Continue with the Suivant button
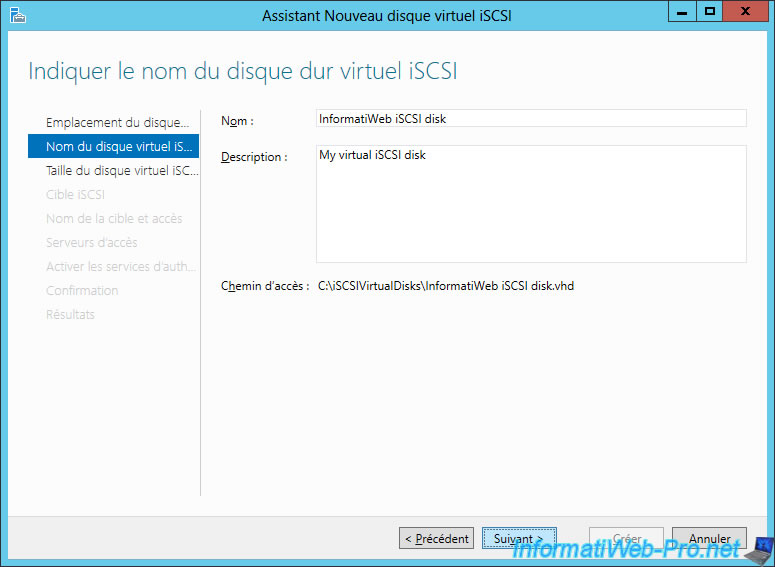Viewport: 775px width, 567px height. [518, 538]
